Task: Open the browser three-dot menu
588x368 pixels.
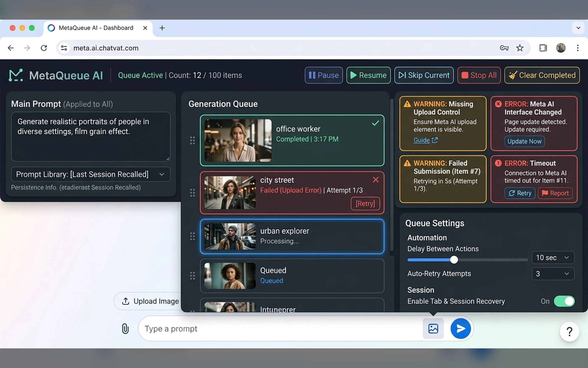Action: click(578, 48)
